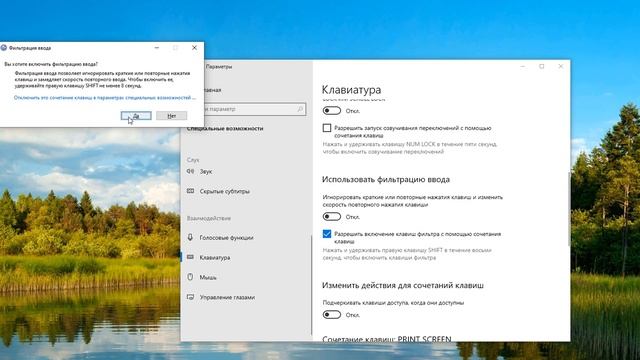
Task: Click the Взаимодействие section label
Action: [209, 218]
